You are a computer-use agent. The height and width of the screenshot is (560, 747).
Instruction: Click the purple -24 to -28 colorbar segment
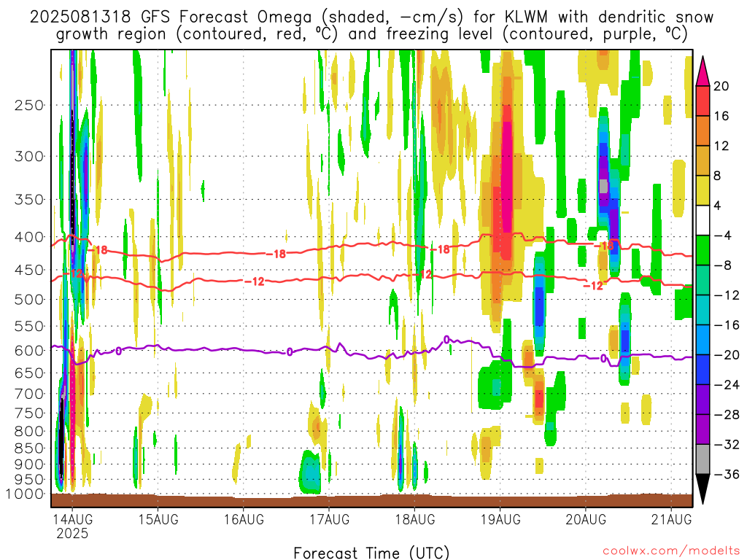click(703, 400)
